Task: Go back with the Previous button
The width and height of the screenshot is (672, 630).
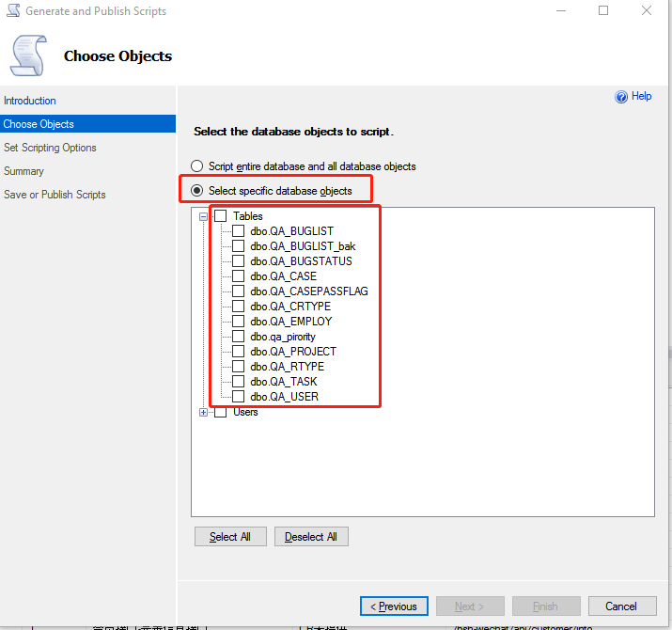Action: pyautogui.click(x=394, y=606)
